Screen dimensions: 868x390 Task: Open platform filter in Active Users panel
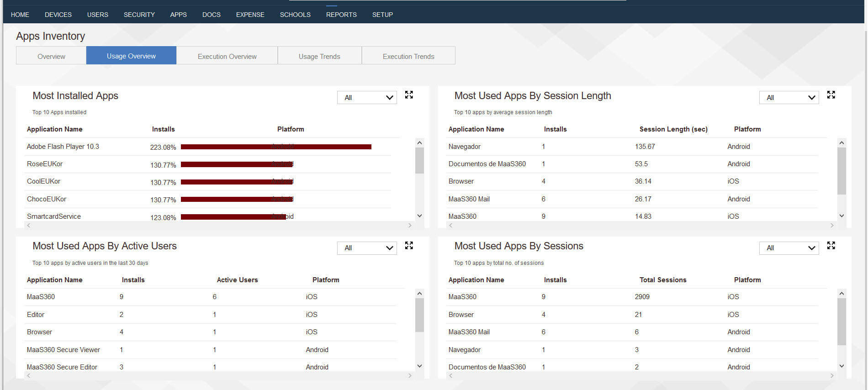367,248
